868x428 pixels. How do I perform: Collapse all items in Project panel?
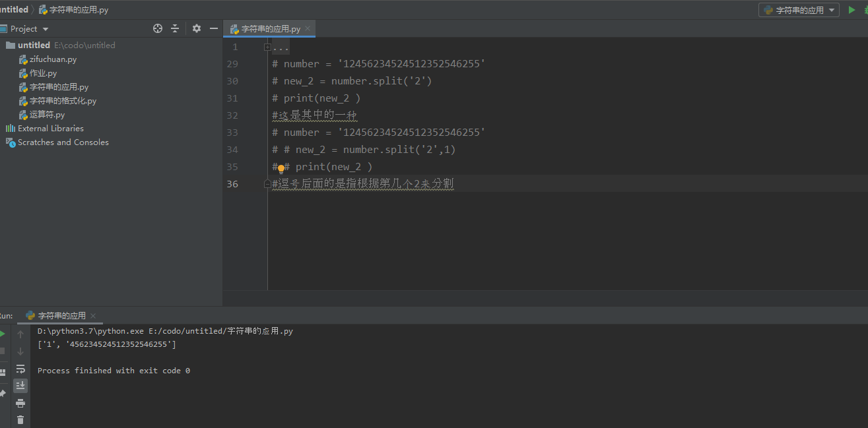(x=175, y=28)
